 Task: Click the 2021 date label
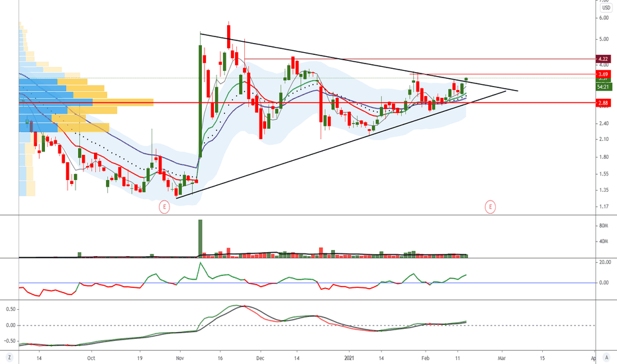pos(350,358)
